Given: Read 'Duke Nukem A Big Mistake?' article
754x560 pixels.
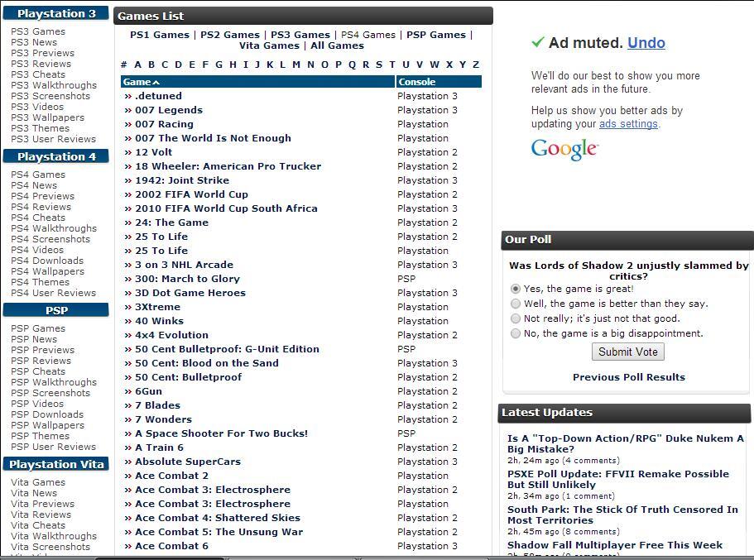Looking at the screenshot, I should (x=625, y=443).
